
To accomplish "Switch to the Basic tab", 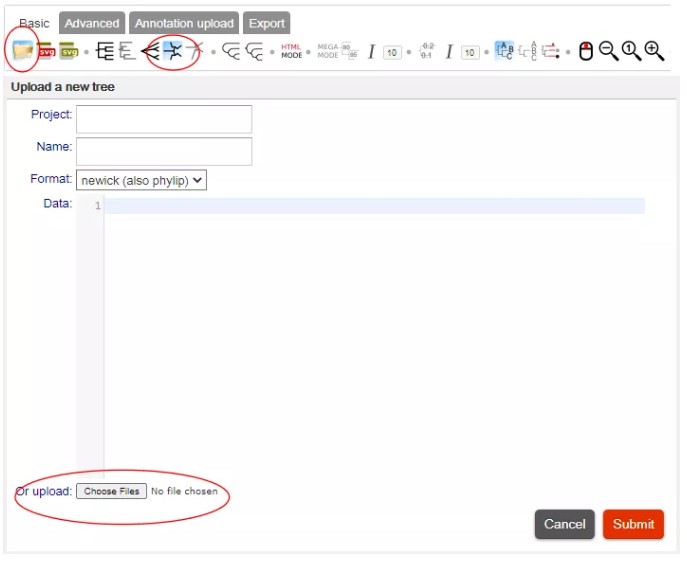I will point(34,23).
